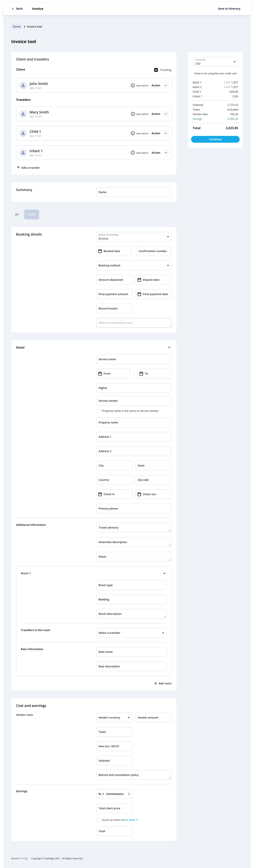Click John Smith's description info icon
This screenshot has width=254, height=868.
[x=133, y=86]
